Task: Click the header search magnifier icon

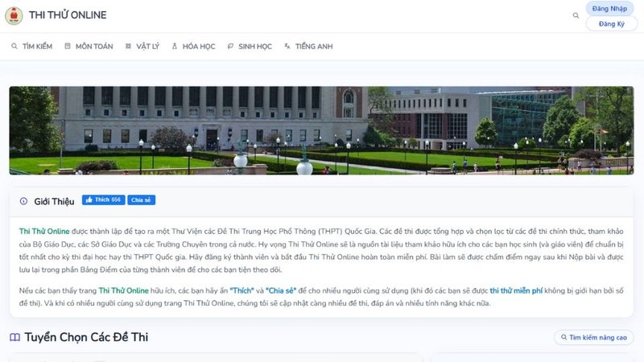Action: pos(576,15)
